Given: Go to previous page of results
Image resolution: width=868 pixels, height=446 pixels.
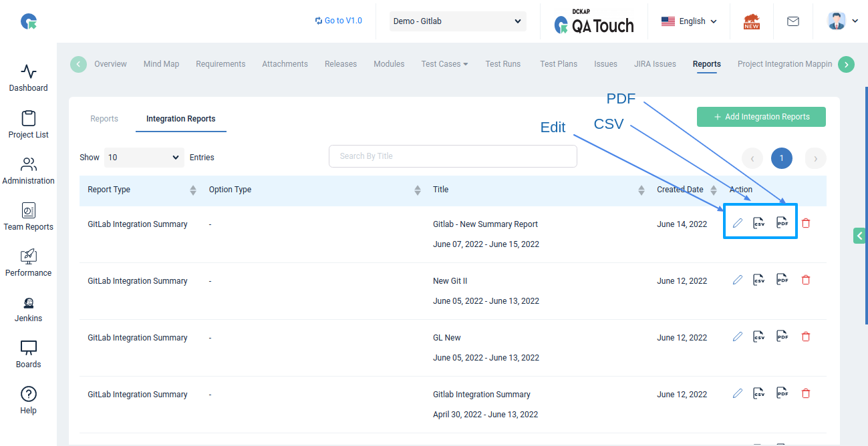Looking at the screenshot, I should [x=752, y=158].
